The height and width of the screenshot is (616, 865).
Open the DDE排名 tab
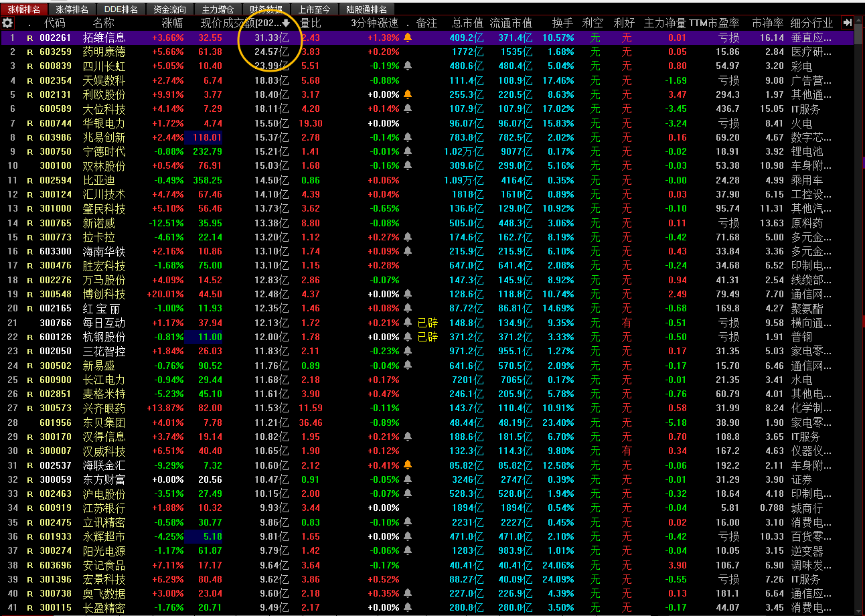(121, 9)
